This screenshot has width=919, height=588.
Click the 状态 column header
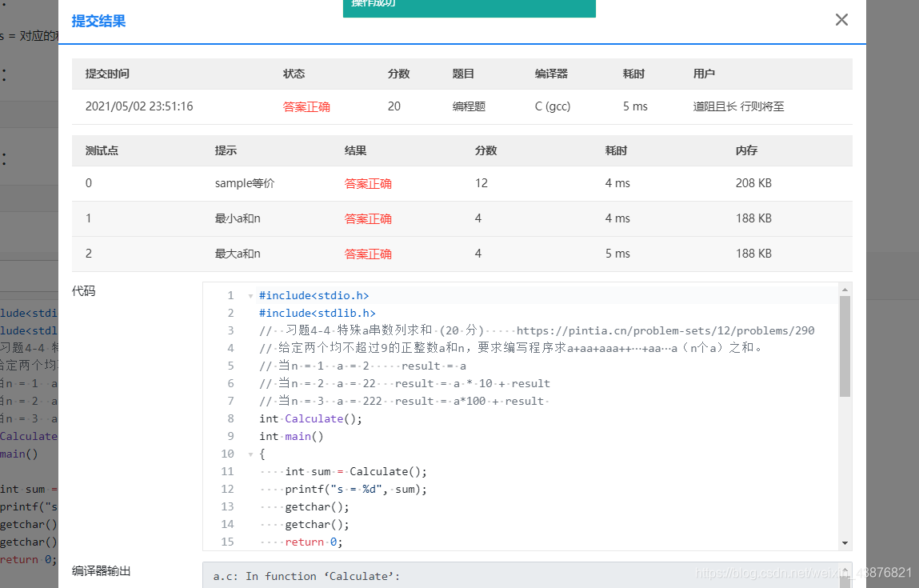coord(294,74)
